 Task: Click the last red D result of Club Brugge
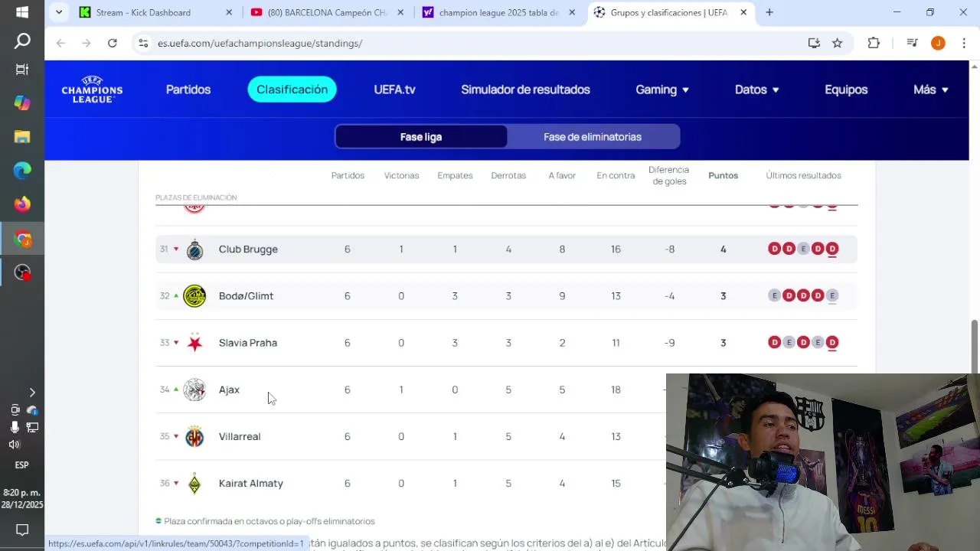[x=832, y=249]
